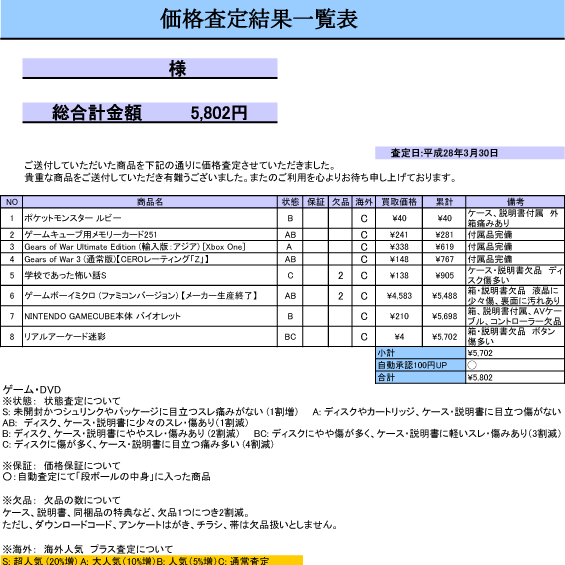565x565 pixels.
Task: Click the 商品名 column header
Action: click(x=150, y=202)
